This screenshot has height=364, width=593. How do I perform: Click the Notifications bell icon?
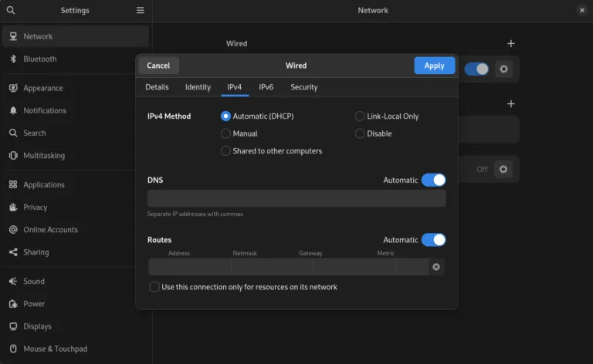click(x=13, y=110)
